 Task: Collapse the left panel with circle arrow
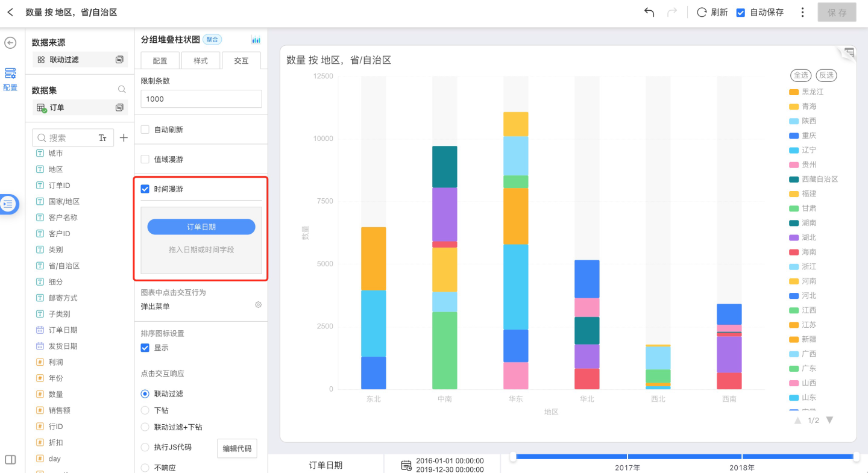(x=10, y=43)
